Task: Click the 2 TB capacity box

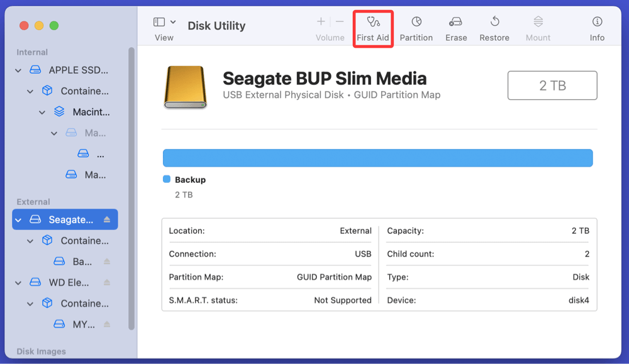Action: [552, 85]
